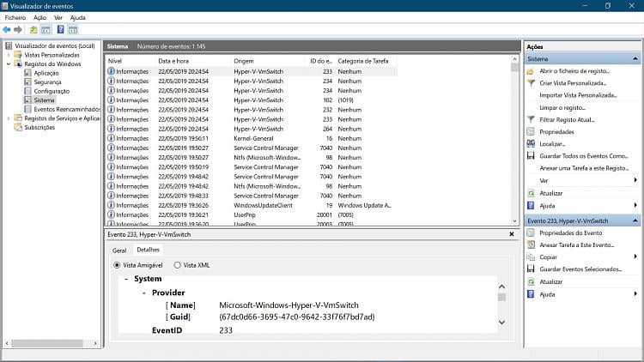This screenshot has height=362, width=644.
Task: Open help from the toolbar question mark icon
Action: click(x=60, y=29)
